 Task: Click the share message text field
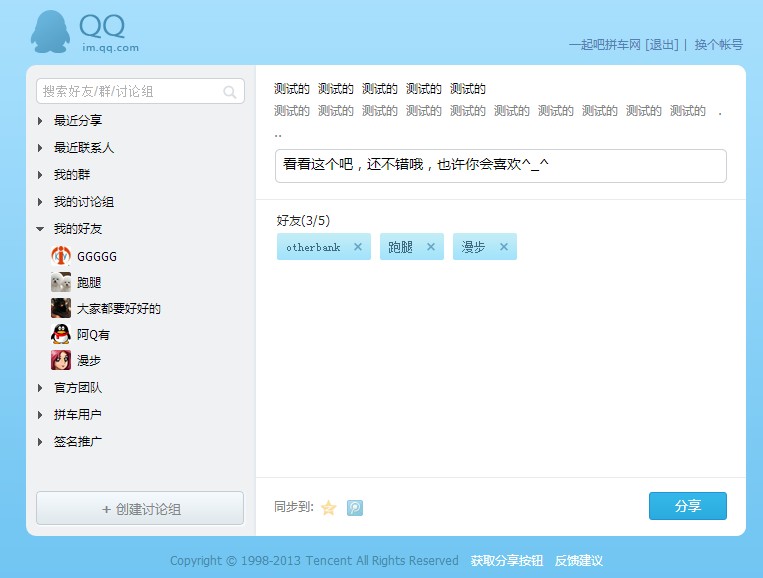coord(500,166)
